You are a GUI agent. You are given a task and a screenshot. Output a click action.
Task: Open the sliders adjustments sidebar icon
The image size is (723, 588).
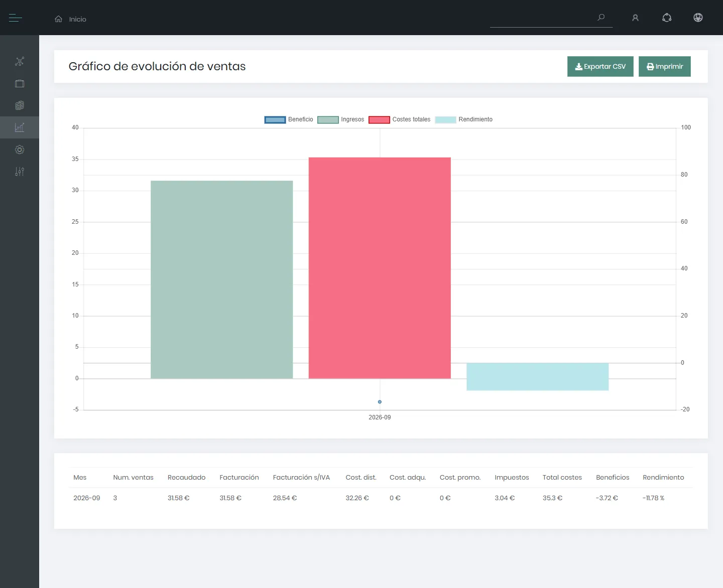click(x=20, y=172)
